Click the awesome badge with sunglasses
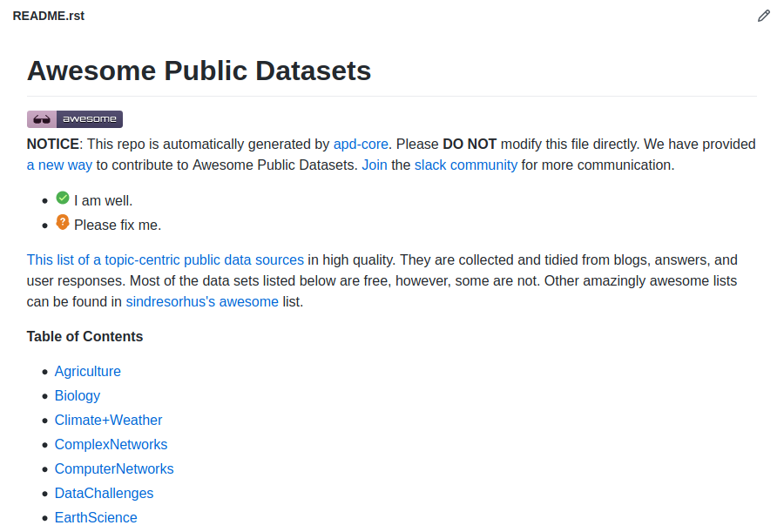784x532 pixels. 75,119
